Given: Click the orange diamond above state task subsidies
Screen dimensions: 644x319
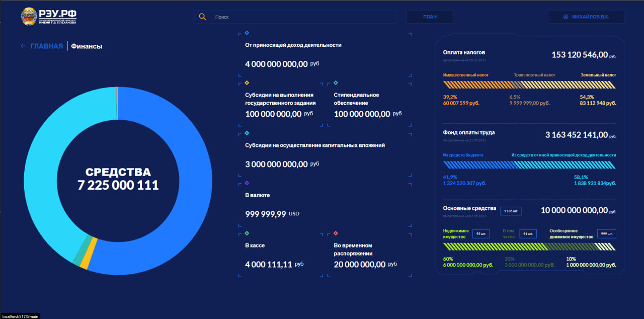Looking at the screenshot, I should pyautogui.click(x=247, y=83).
